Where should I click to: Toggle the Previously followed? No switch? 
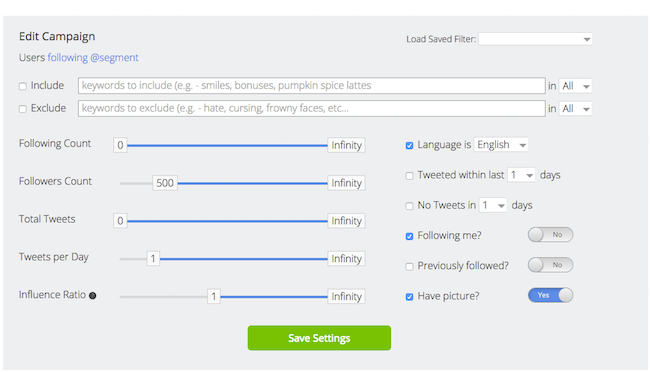pos(550,265)
